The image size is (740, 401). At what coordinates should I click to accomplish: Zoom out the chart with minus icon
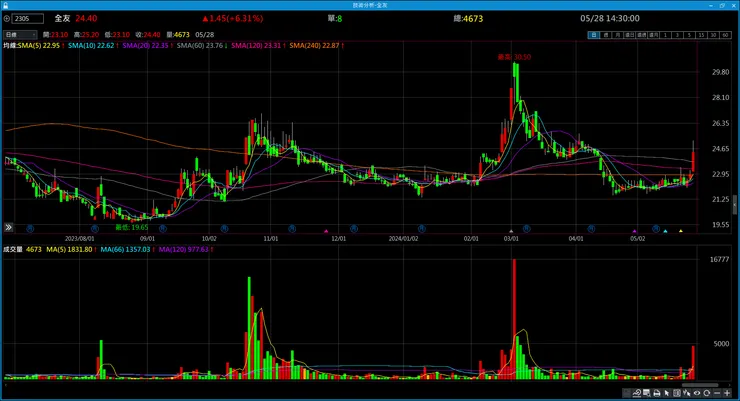(x=717, y=393)
